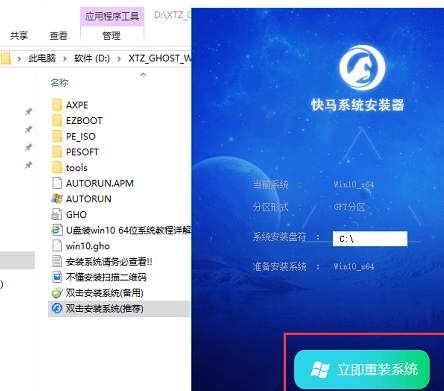Click the tools folder icon

click(x=57, y=167)
